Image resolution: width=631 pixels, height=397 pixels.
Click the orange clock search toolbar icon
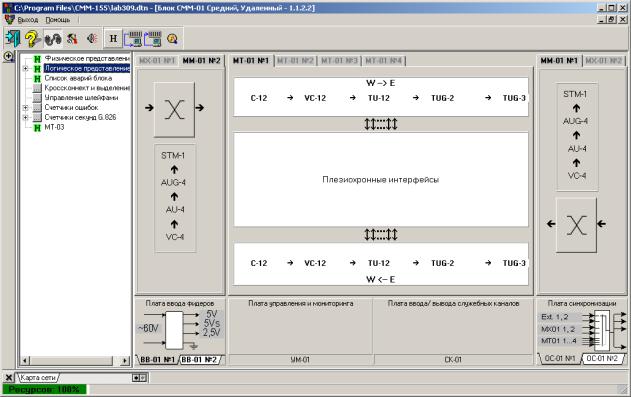(x=172, y=39)
